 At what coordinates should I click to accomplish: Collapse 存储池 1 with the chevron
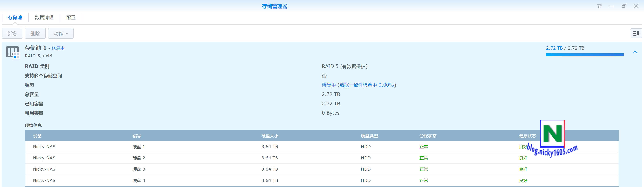click(635, 52)
